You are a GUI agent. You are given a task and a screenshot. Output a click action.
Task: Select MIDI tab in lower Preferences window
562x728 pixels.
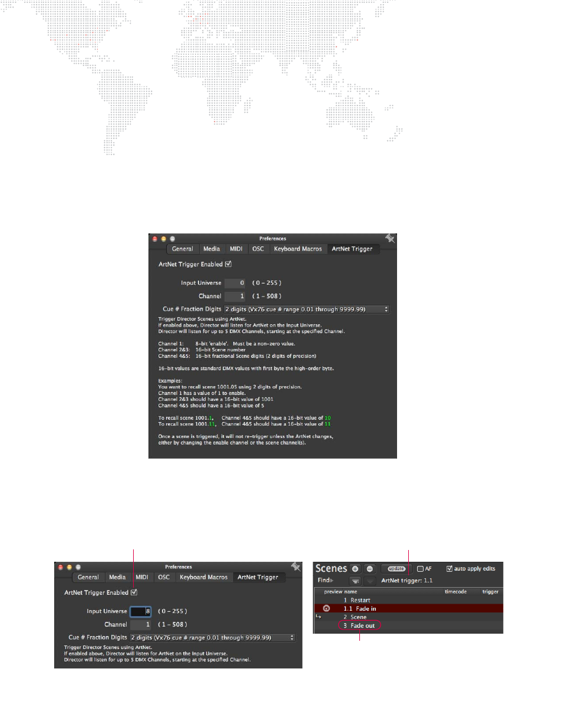[x=142, y=577]
